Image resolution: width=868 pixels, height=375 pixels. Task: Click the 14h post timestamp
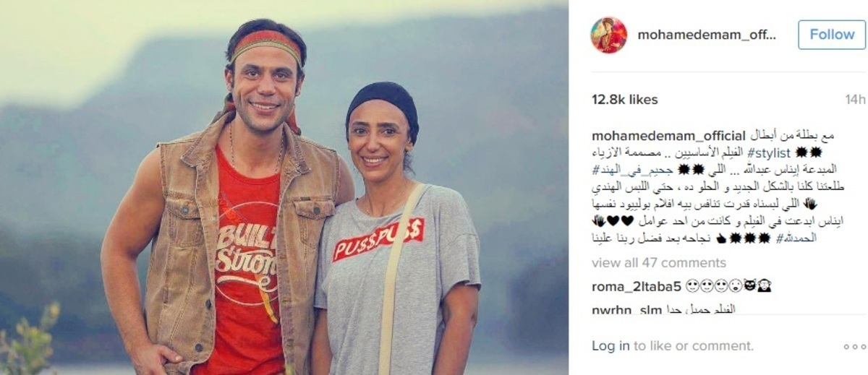855,100
